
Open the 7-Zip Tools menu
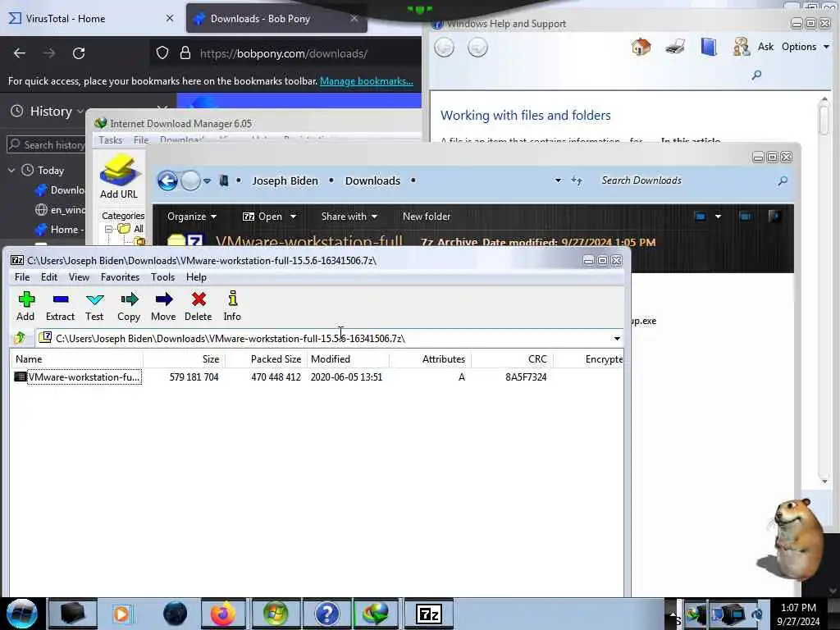coord(163,277)
